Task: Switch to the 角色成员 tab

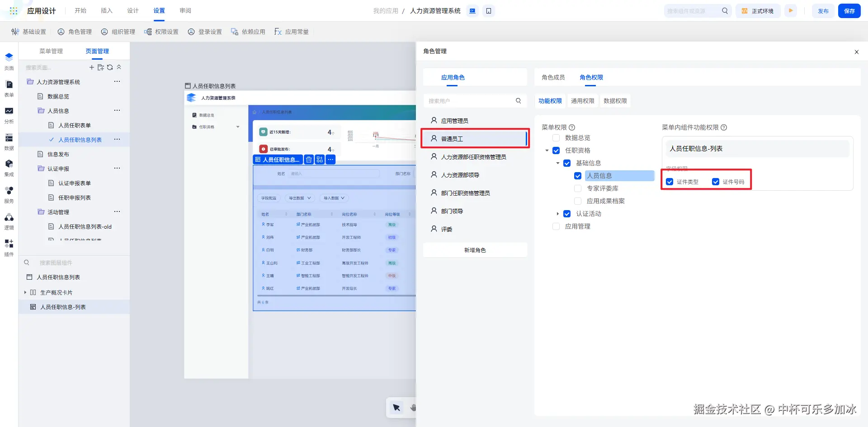Action: [553, 77]
